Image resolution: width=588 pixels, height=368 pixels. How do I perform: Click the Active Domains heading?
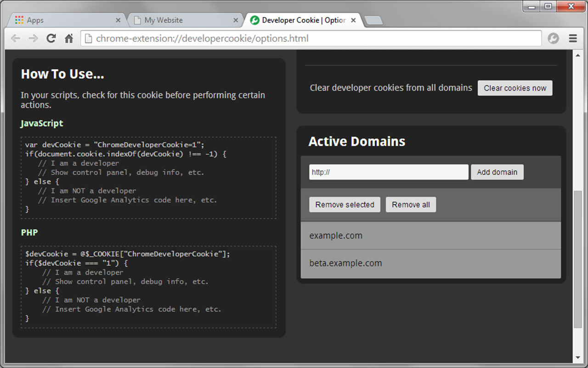point(357,141)
